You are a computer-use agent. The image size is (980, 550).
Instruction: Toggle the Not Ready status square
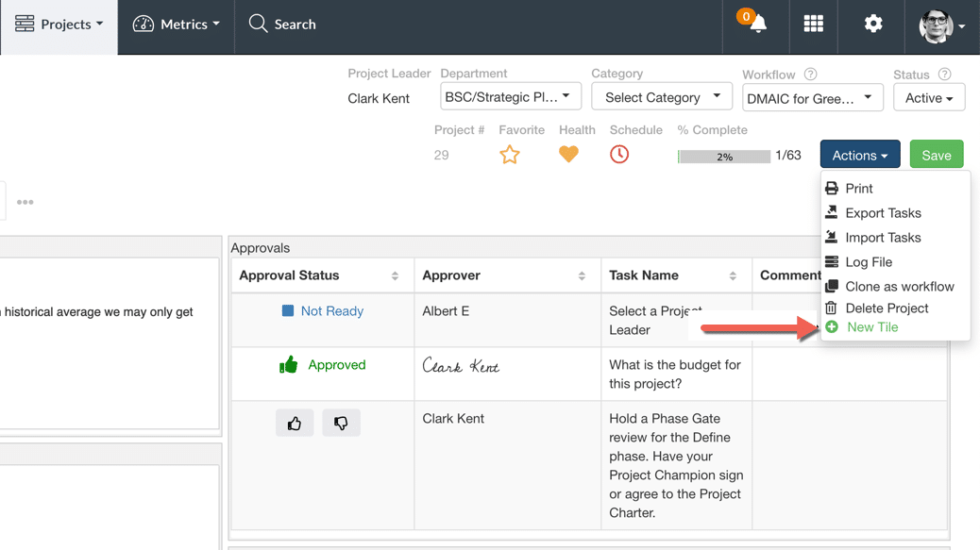(x=288, y=310)
